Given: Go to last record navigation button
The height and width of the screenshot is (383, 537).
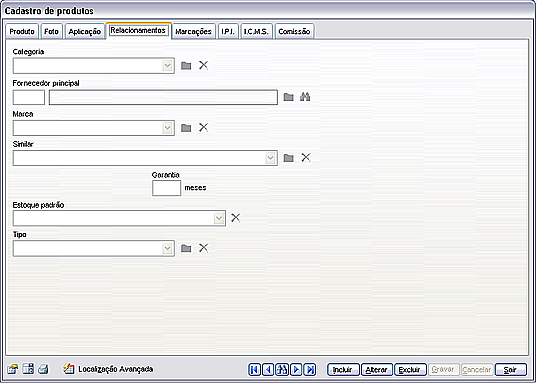Looking at the screenshot, I should [x=310, y=370].
